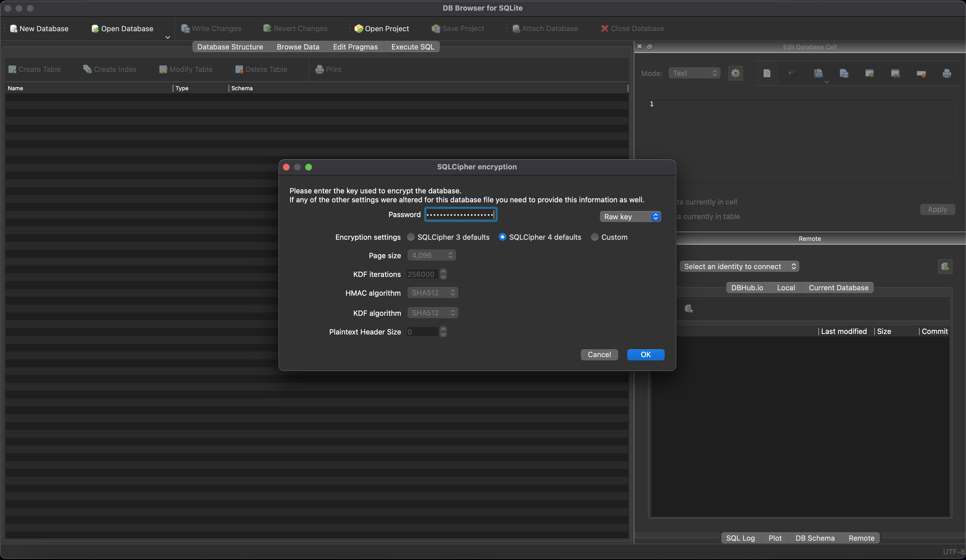
Task: Click the gear icon beside Mode dropdown
Action: 735,73
